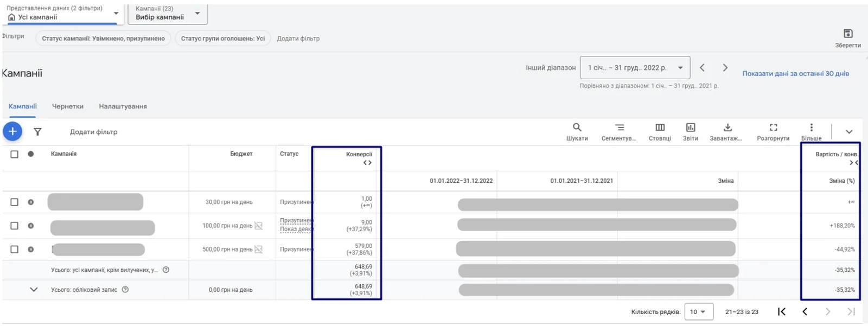The width and height of the screenshot is (868, 326).
Task: Click conversions value 579,00
Action: point(363,246)
